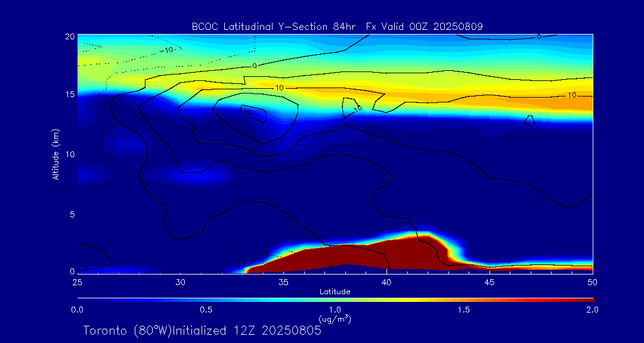Click the "10" contour label at 15 km near latitude 49
The image size is (644, 343).
coord(572,95)
